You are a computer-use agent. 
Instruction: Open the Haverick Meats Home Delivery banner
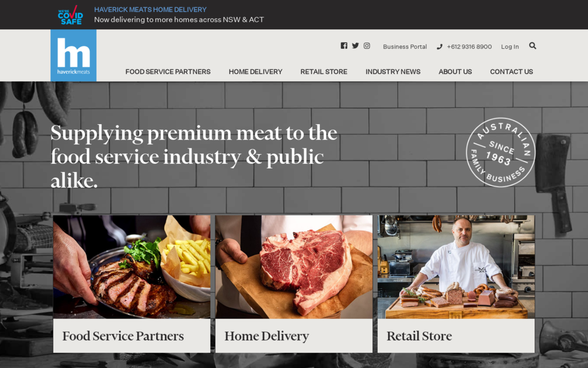pos(179,14)
